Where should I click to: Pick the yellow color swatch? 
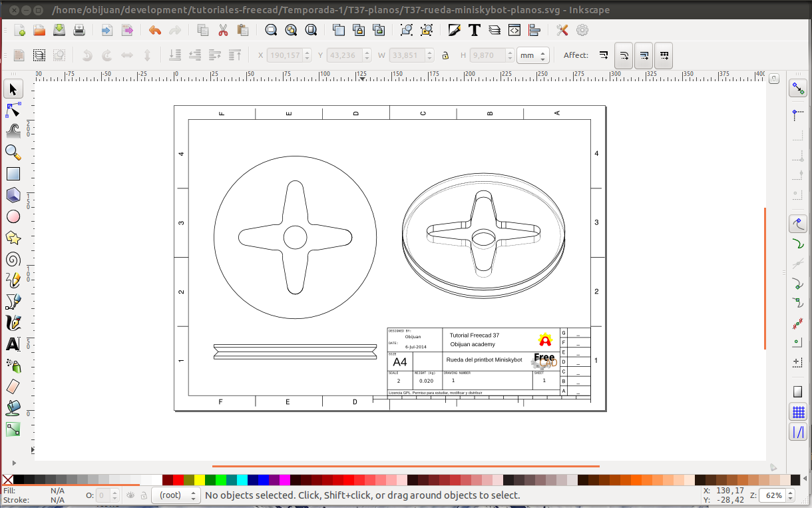point(199,480)
